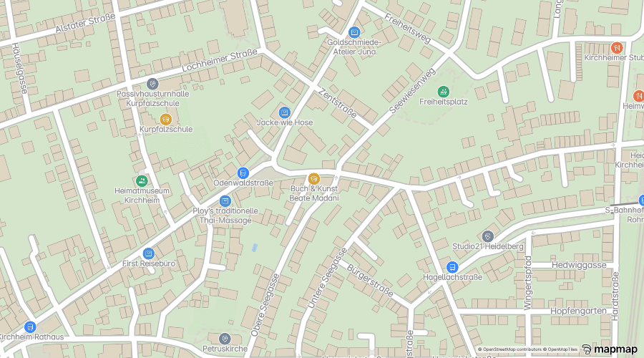Select the Seewiesenweg street label
The width and height of the screenshot is (644, 358).
point(412,91)
